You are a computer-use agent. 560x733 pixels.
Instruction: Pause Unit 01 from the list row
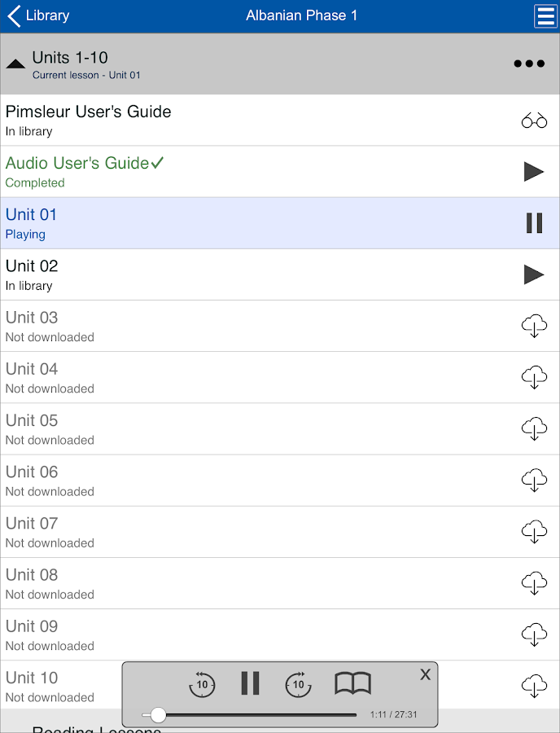point(534,223)
